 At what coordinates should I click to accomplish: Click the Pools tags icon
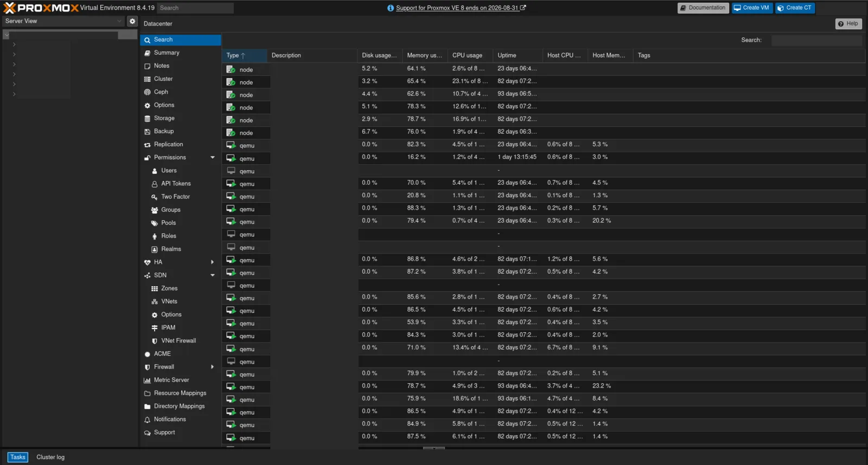click(x=155, y=223)
